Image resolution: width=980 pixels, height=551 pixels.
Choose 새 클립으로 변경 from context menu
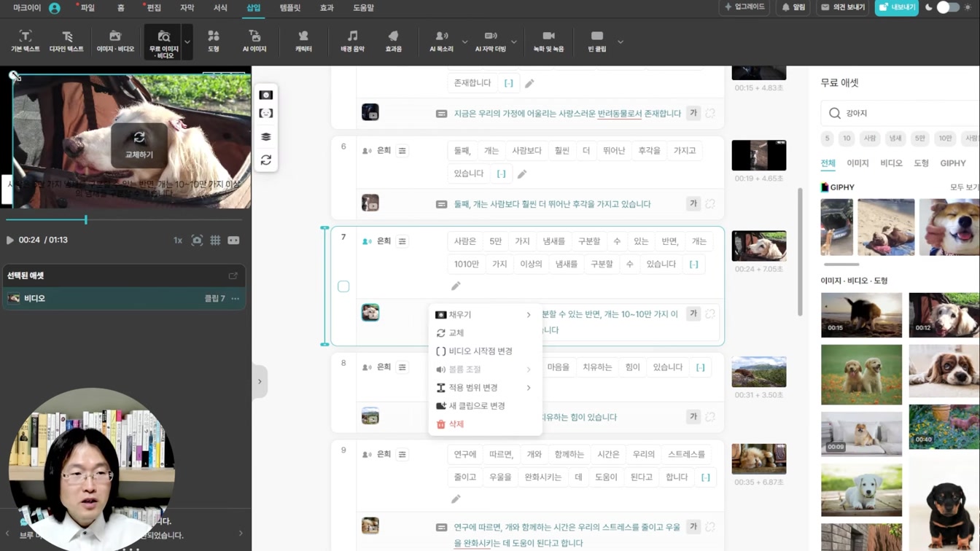click(x=485, y=406)
